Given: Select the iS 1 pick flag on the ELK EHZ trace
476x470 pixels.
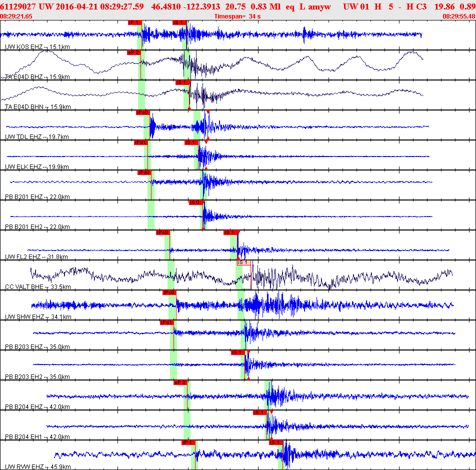Looking at the screenshot, I should point(191,142).
